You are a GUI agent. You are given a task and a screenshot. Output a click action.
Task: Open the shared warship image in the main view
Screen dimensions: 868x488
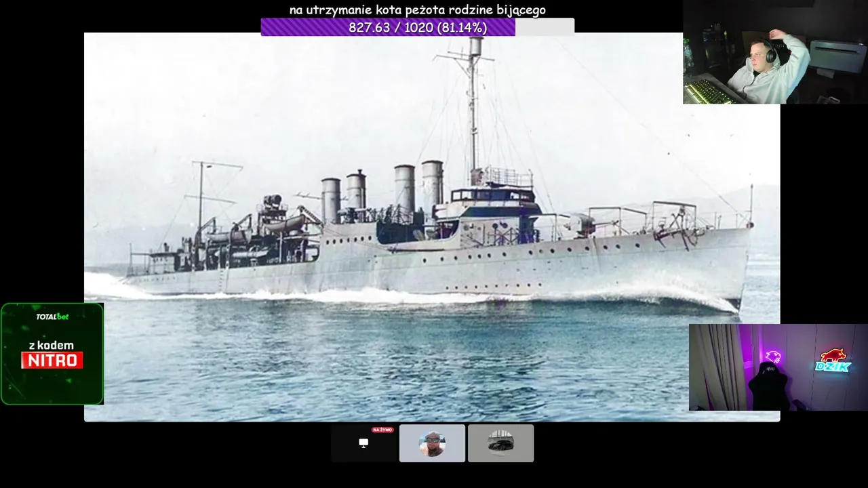(x=432, y=227)
